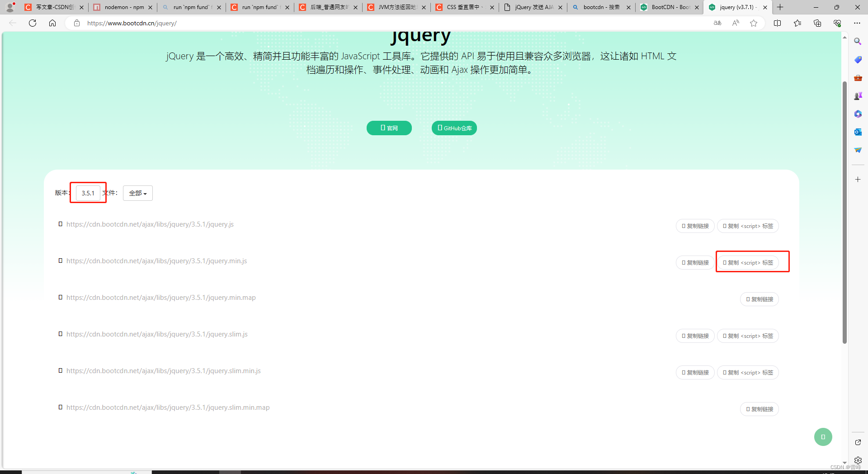
Task: Close the active jquery (v3.7.1) tab
Action: (x=765, y=7)
